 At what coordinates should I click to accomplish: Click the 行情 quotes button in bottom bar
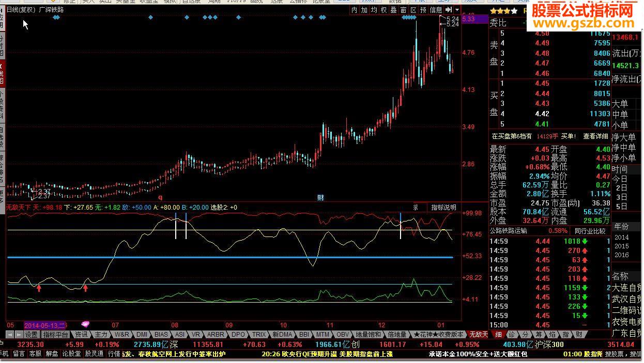point(114,354)
